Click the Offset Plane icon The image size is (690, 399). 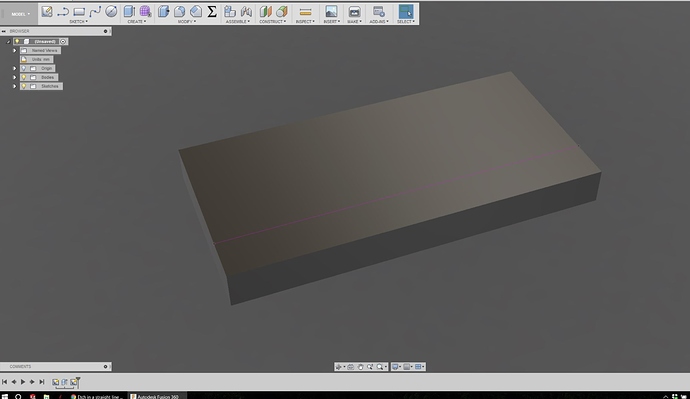265,11
